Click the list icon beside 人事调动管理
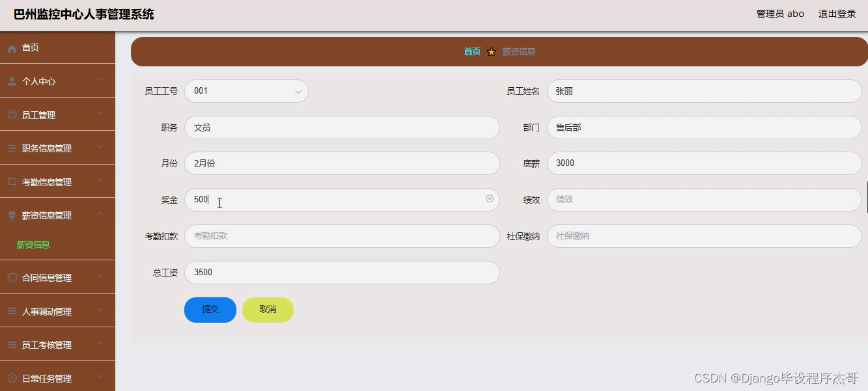Image resolution: width=868 pixels, height=391 pixels. tap(12, 312)
